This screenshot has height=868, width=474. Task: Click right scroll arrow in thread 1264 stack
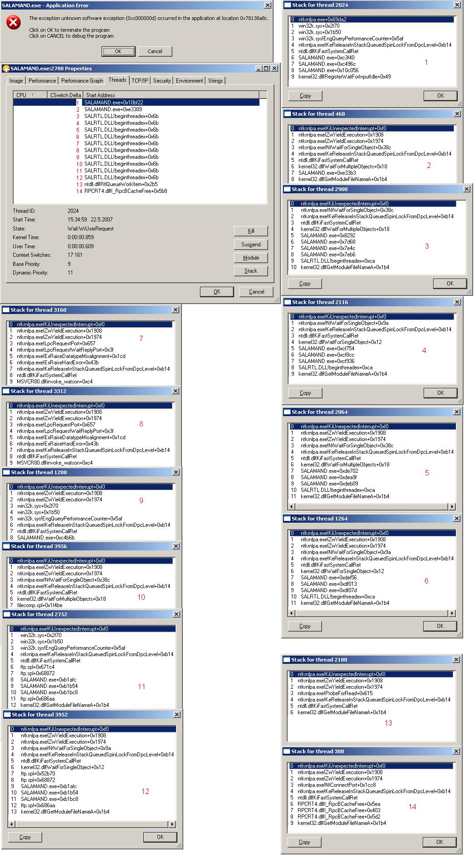452,613
